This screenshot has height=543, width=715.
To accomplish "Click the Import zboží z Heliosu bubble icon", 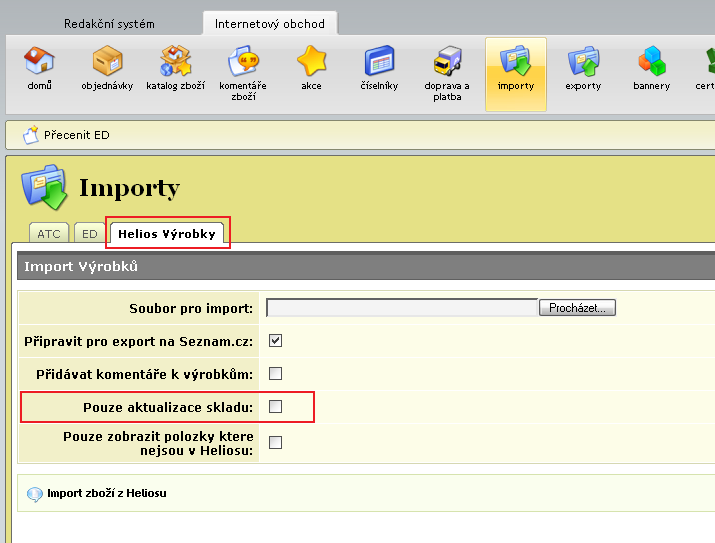I will (35, 494).
